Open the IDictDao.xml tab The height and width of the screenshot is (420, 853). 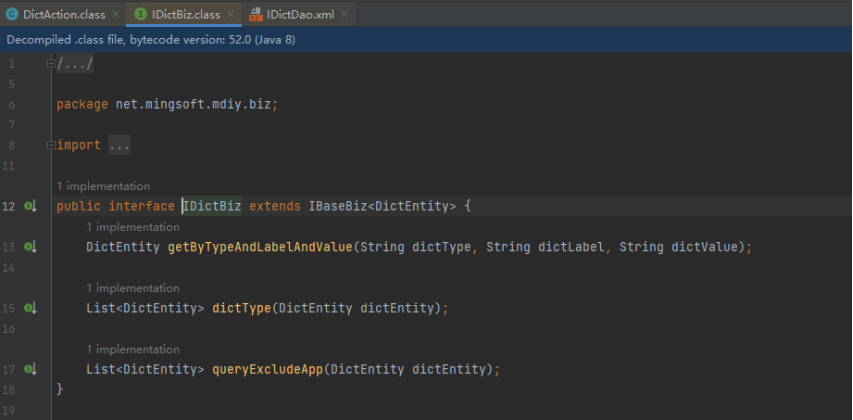[300, 15]
